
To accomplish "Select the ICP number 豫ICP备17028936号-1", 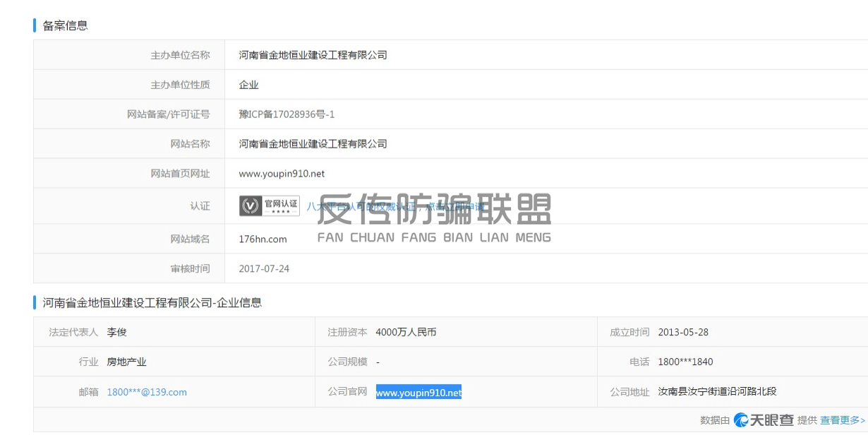I will pos(287,114).
